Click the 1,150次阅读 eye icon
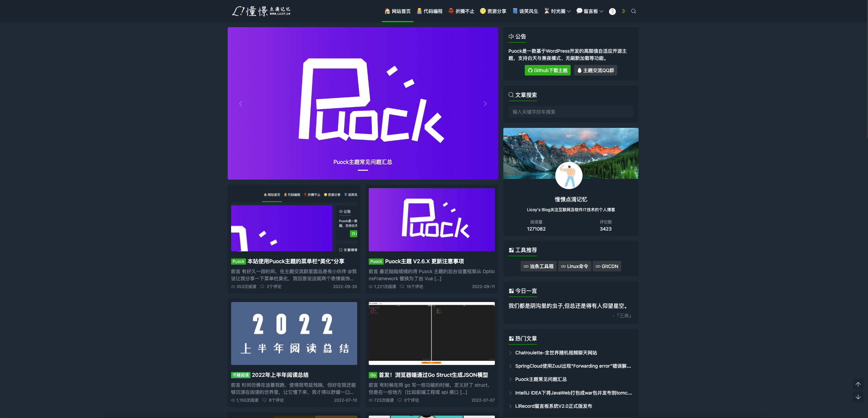868x418 pixels. (x=233, y=400)
